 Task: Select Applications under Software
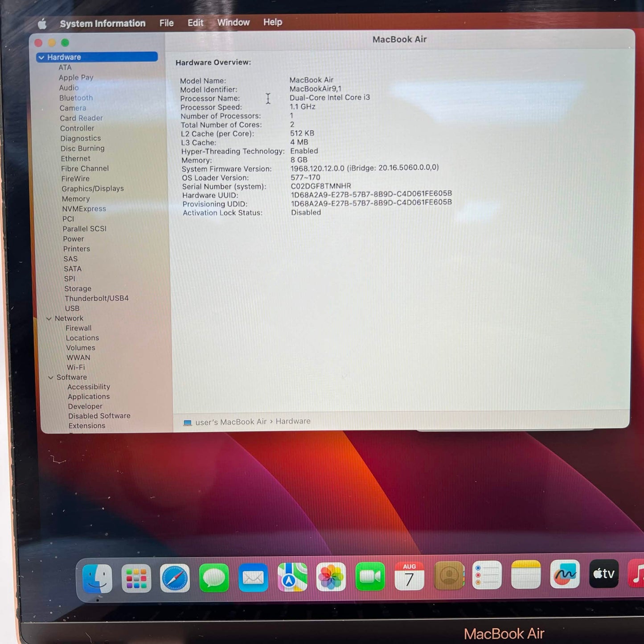point(89,397)
